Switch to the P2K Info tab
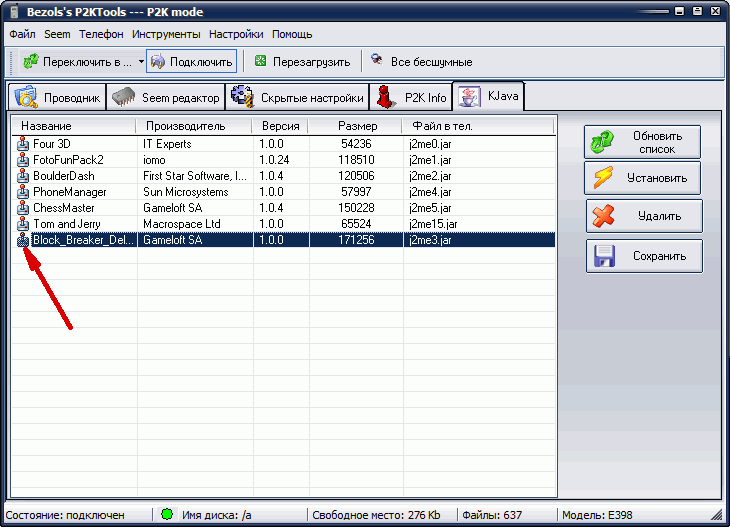This screenshot has width=730, height=527. 411,97
